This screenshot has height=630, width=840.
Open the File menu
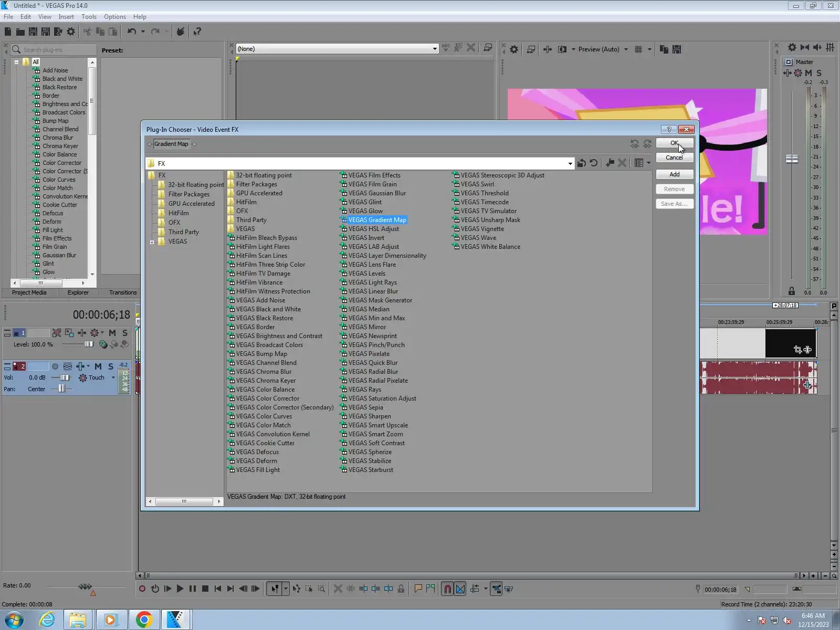pos(8,17)
